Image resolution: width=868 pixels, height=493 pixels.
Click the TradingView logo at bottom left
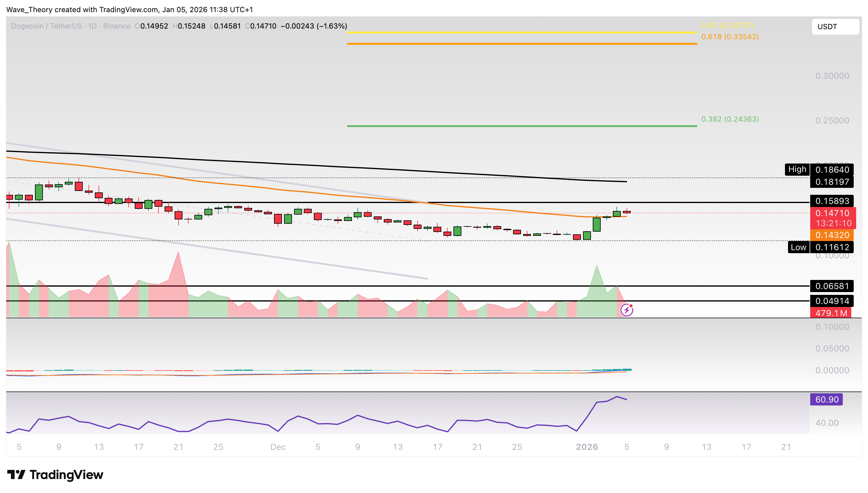click(54, 475)
